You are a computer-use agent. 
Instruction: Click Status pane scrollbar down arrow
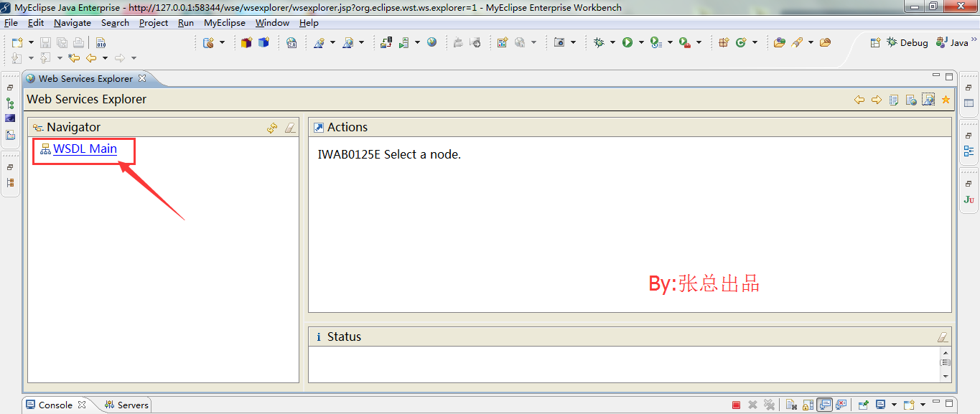pos(946,376)
